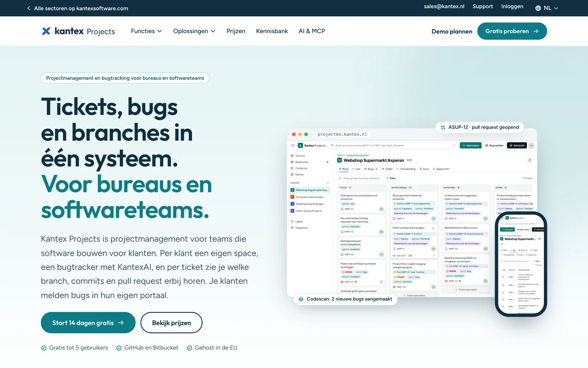Toggle the ASUP-11 ticket checkbox
The width and height of the screenshot is (588, 368).
click(342, 209)
